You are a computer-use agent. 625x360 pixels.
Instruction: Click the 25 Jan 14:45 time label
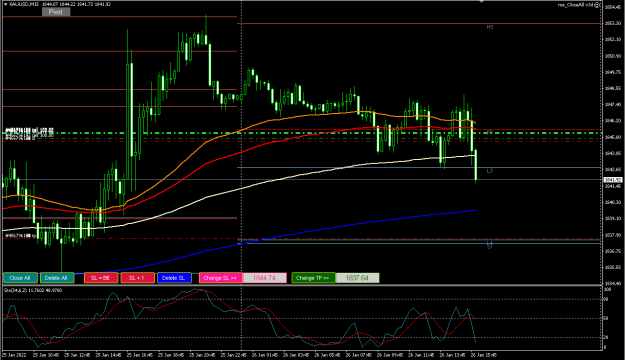pyautogui.click(x=109, y=355)
